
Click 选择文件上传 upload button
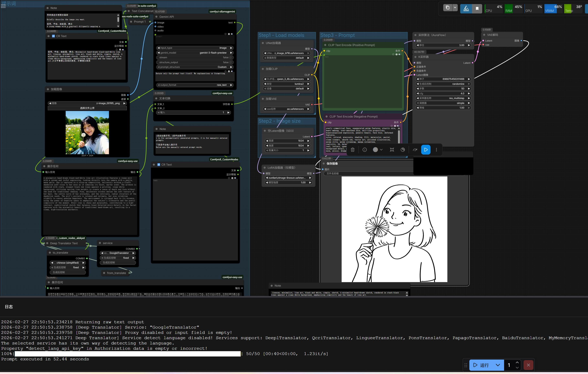[x=87, y=108]
